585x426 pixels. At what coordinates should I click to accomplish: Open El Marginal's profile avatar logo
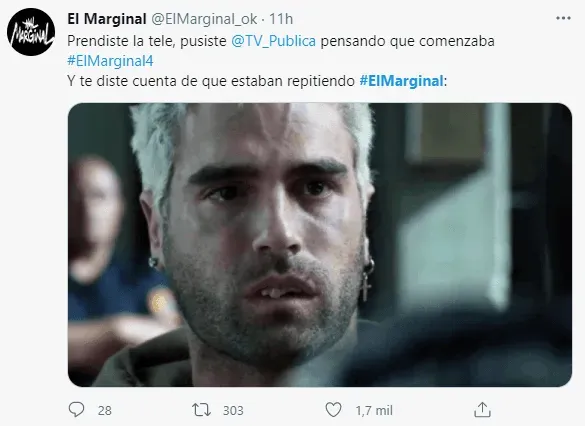click(x=31, y=32)
